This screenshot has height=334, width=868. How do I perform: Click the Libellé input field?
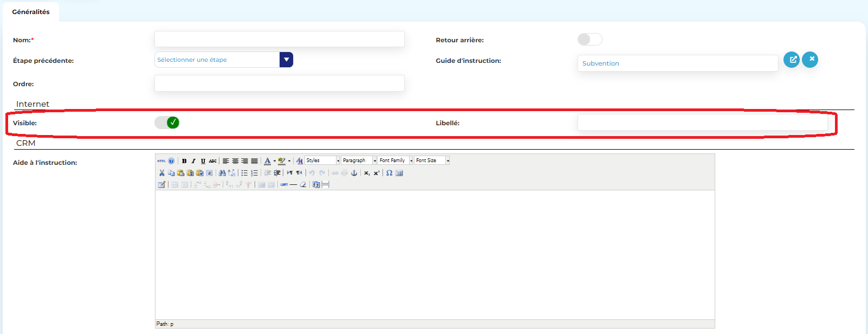(702, 123)
